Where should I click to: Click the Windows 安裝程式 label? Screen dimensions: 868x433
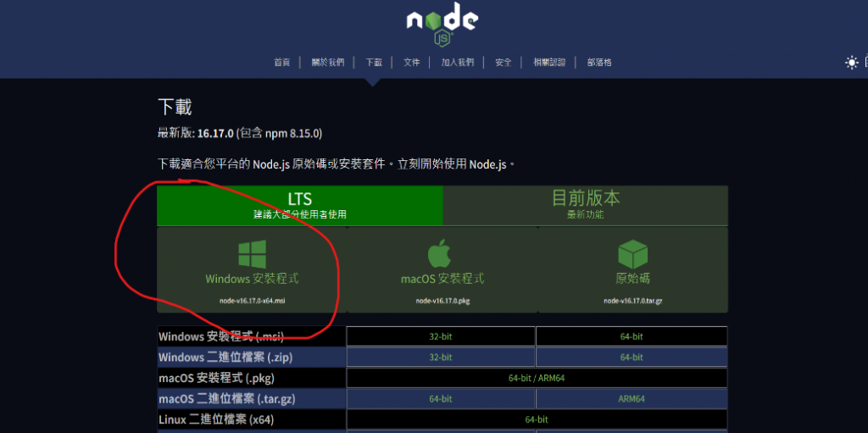[253, 279]
